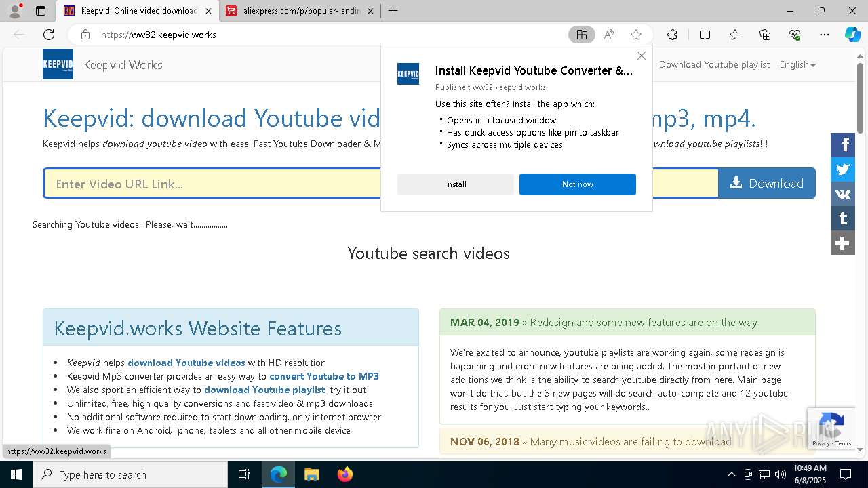Close the install app popup
Image resolution: width=868 pixels, height=488 pixels.
(642, 56)
